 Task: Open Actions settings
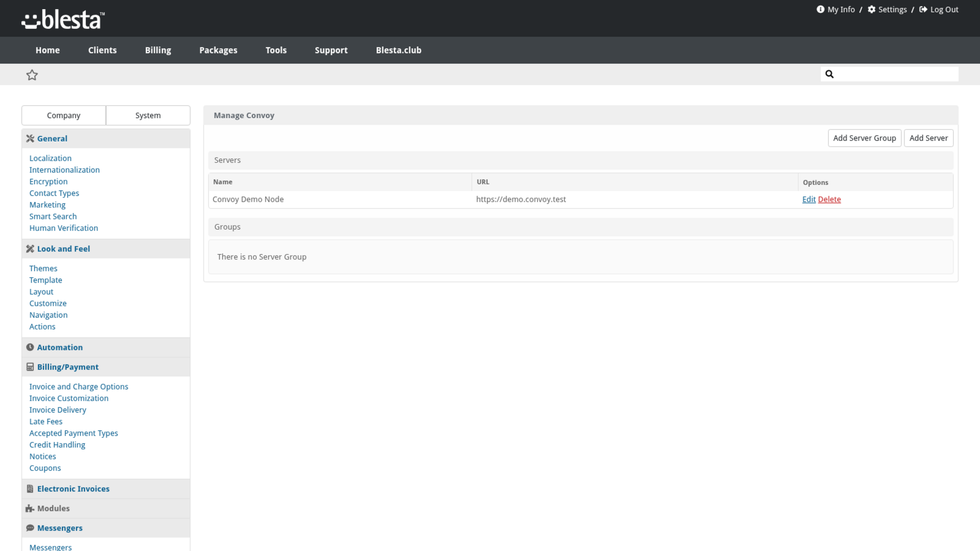42,327
